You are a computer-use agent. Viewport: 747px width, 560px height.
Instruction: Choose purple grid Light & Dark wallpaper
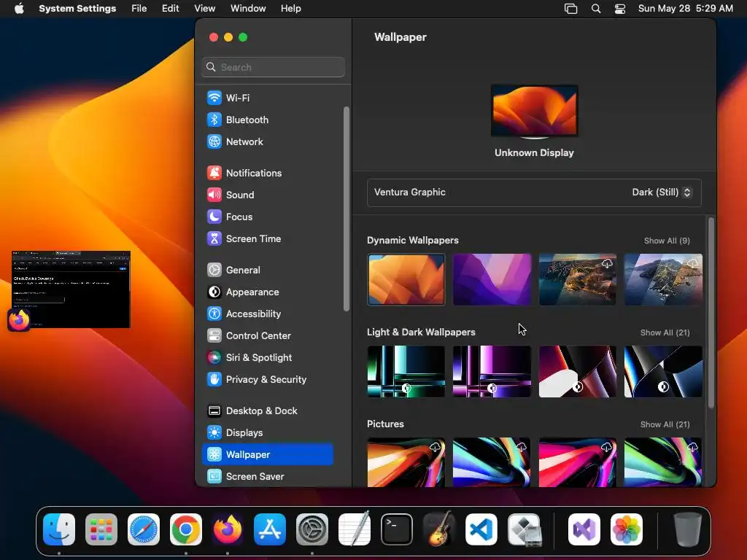[x=492, y=371]
